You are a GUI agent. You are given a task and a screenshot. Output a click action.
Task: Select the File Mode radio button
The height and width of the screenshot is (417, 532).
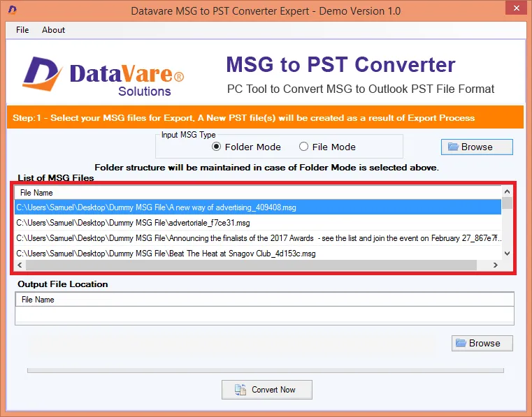coord(303,147)
